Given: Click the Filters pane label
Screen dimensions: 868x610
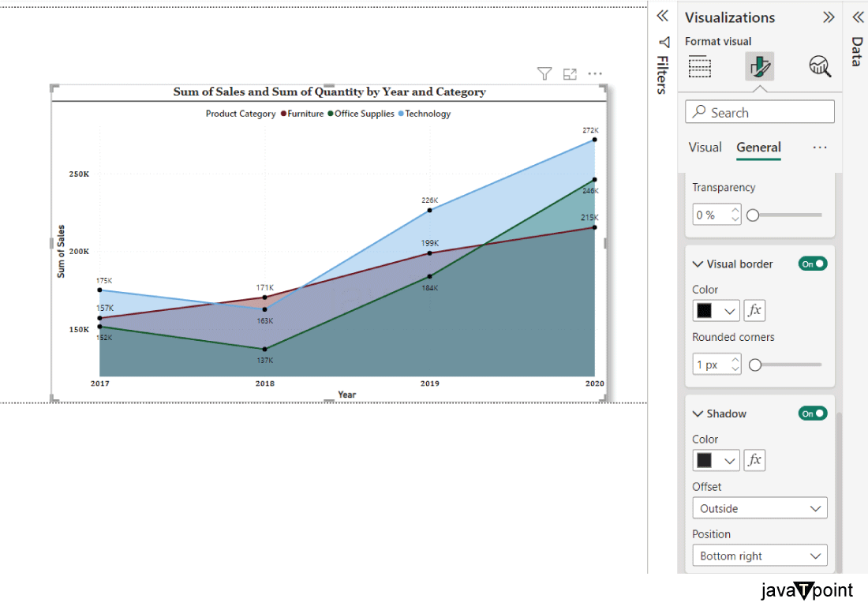Looking at the screenshot, I should point(663,75).
